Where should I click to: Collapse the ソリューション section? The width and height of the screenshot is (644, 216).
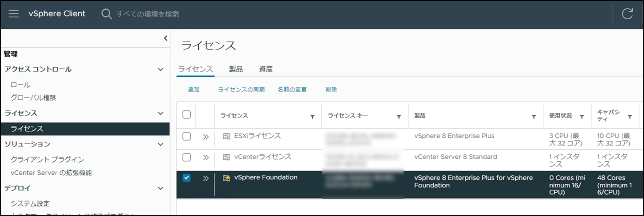pos(160,144)
